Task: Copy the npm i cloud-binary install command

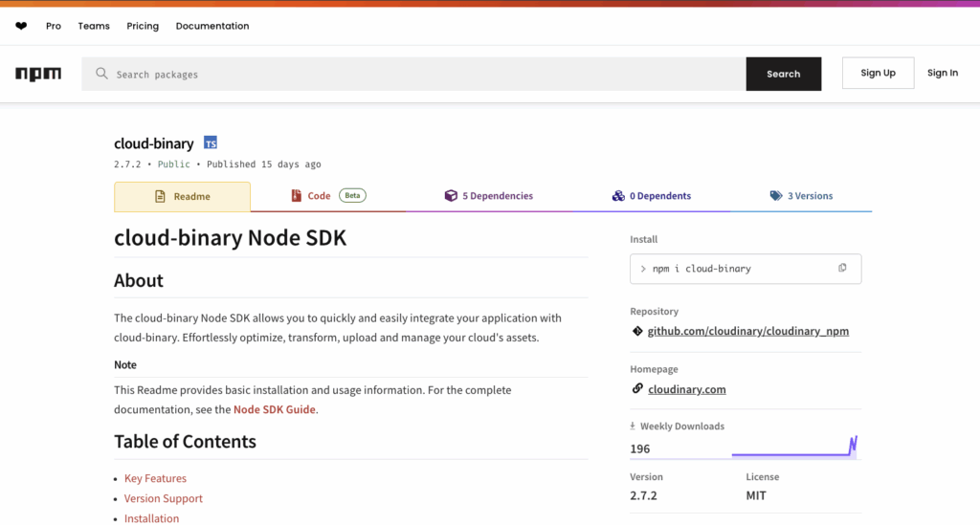Action: [x=842, y=268]
